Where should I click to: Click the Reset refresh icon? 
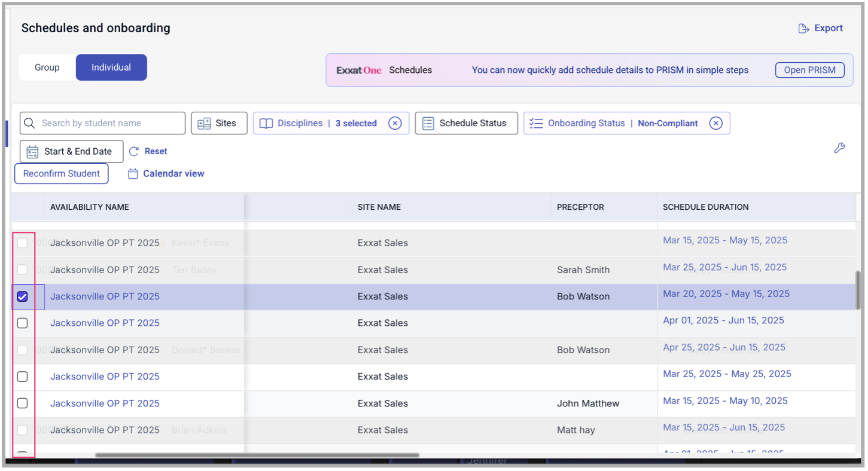pyautogui.click(x=134, y=152)
